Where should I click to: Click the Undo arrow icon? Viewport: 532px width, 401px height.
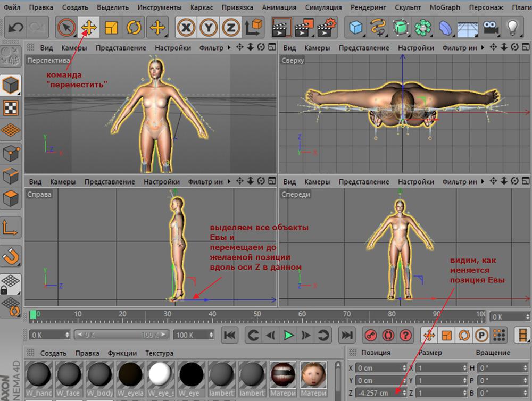pyautogui.click(x=15, y=27)
